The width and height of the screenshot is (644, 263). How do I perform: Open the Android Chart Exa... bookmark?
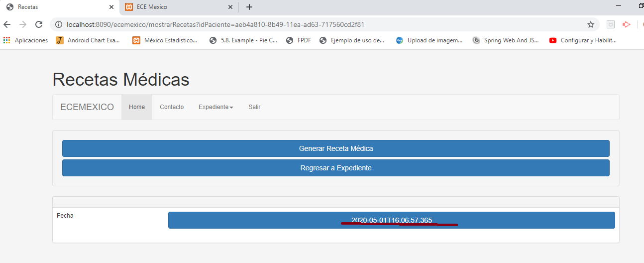click(x=88, y=40)
